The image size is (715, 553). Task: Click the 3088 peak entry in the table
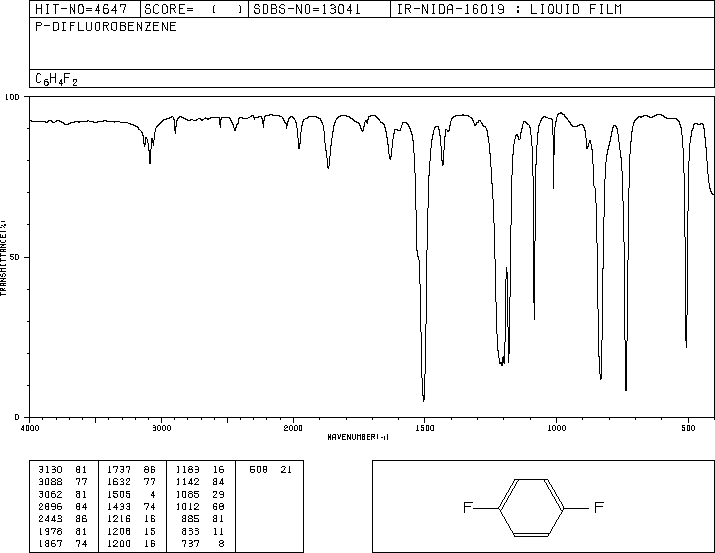62,482
